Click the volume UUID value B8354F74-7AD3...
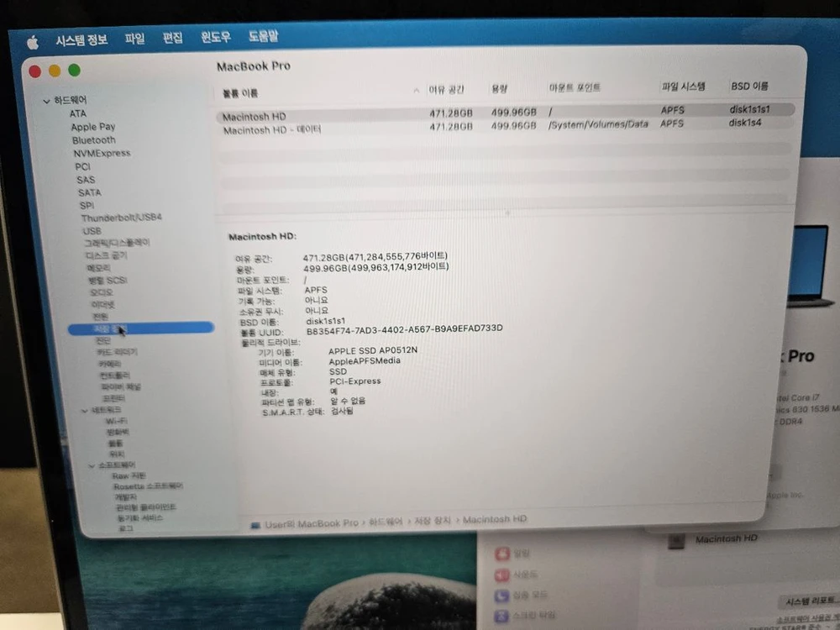Image resolution: width=840 pixels, height=630 pixels. pyautogui.click(x=405, y=329)
